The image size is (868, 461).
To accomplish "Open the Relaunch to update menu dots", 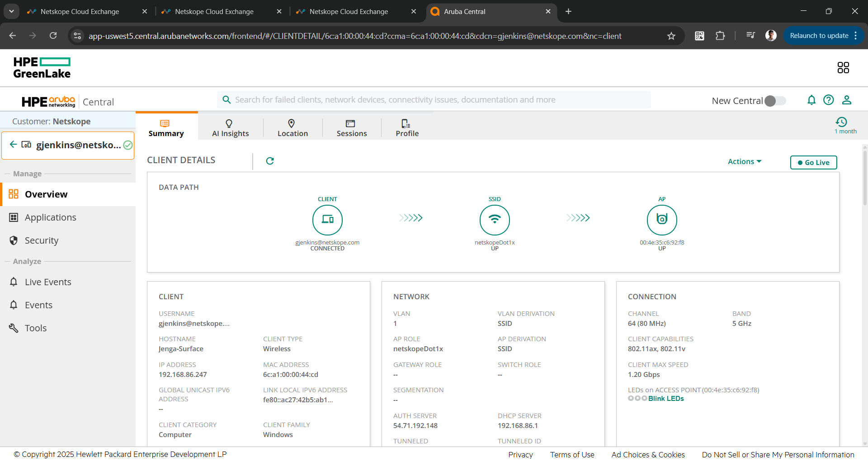I will (x=856, y=36).
